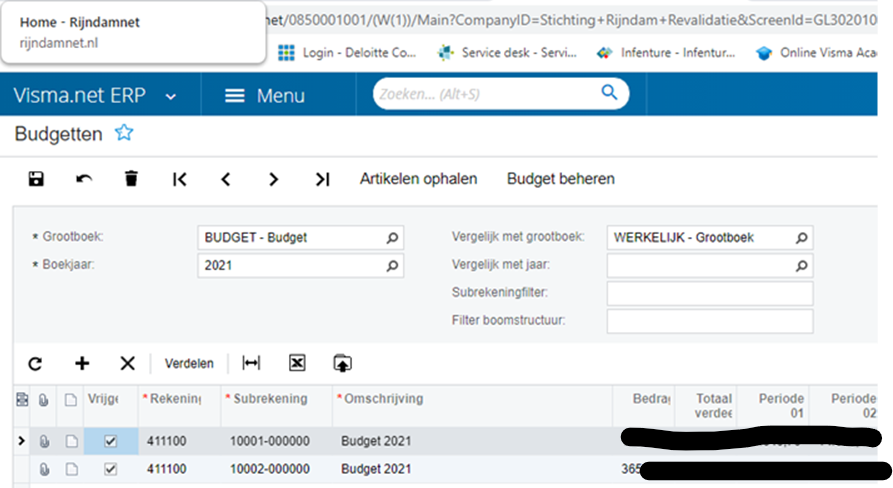
Task: Click the browser address bar URL
Action: coord(572,20)
